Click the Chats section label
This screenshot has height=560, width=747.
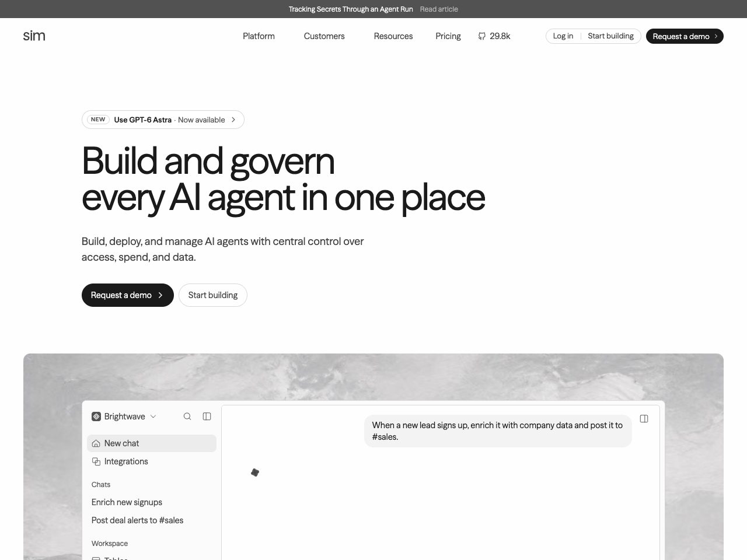point(101,485)
